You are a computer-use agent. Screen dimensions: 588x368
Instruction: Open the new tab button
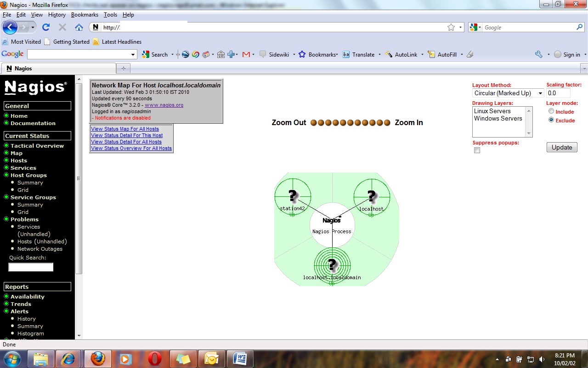click(123, 69)
